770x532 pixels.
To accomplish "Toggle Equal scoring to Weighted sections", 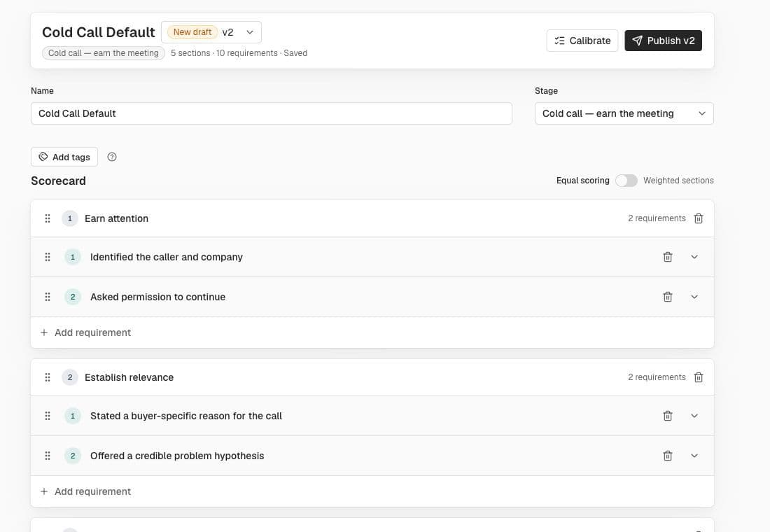I will pos(626,181).
